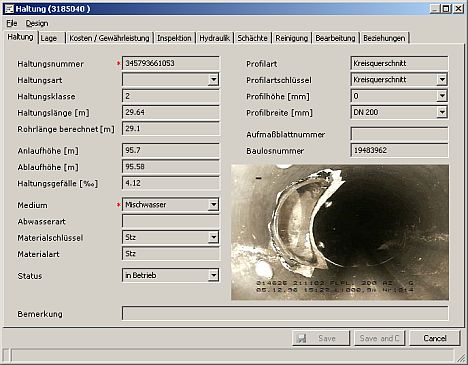Click the Save and Close button

[x=379, y=338]
